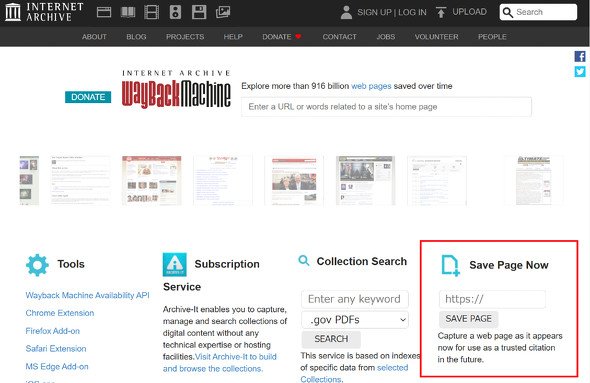Expand the .gov PDFs collection dropdown

355,320
